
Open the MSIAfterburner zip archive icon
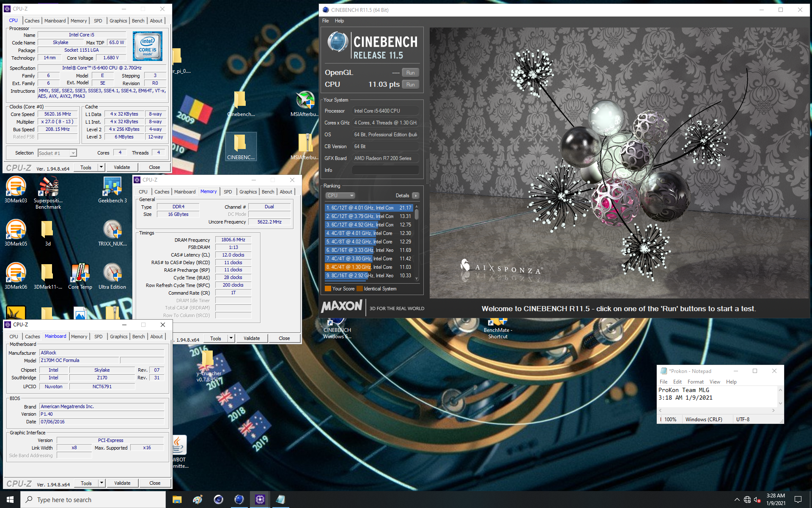tap(304, 146)
